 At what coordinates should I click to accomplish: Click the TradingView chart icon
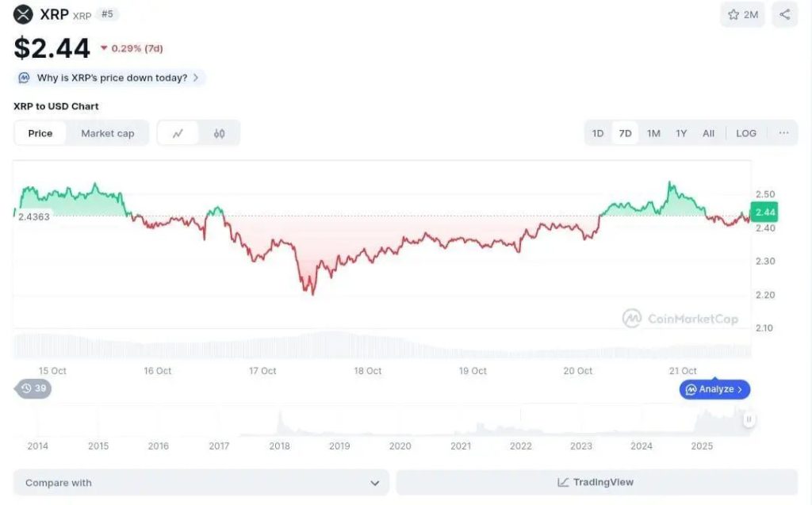563,482
